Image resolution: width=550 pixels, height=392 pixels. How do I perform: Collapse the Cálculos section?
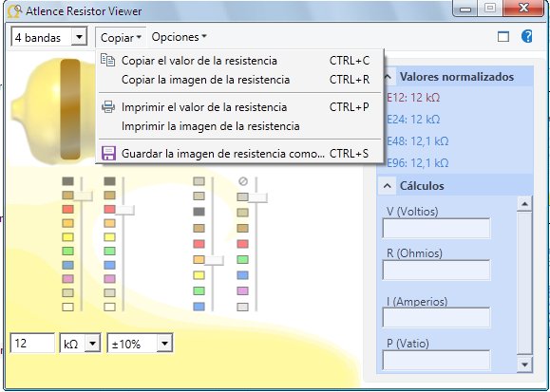point(388,185)
